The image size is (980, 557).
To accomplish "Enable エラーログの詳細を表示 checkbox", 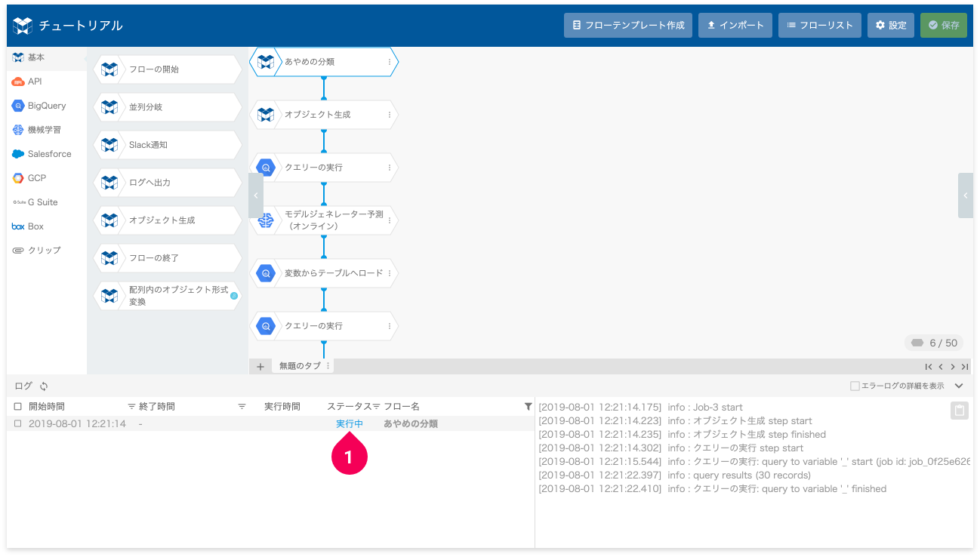I will tap(855, 386).
